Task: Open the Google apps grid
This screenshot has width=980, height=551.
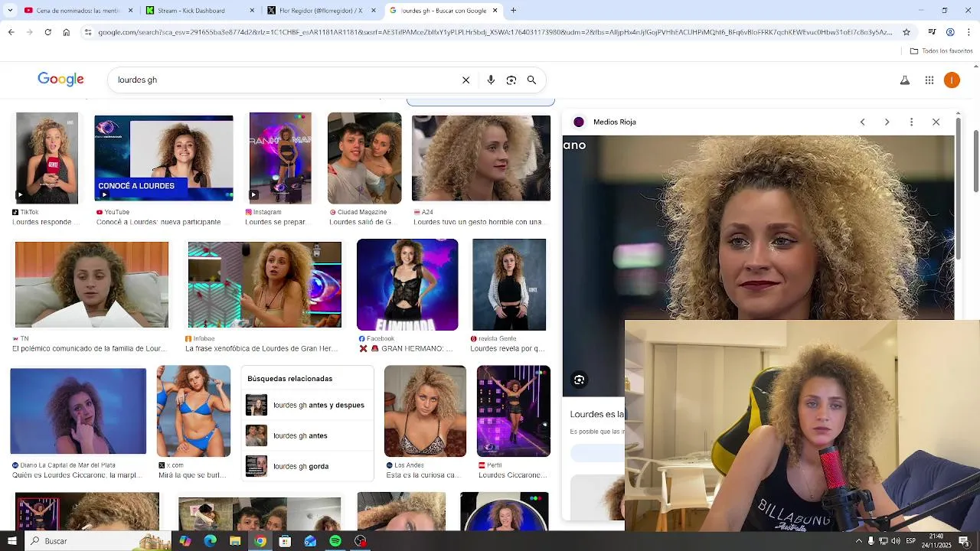Action: click(929, 80)
